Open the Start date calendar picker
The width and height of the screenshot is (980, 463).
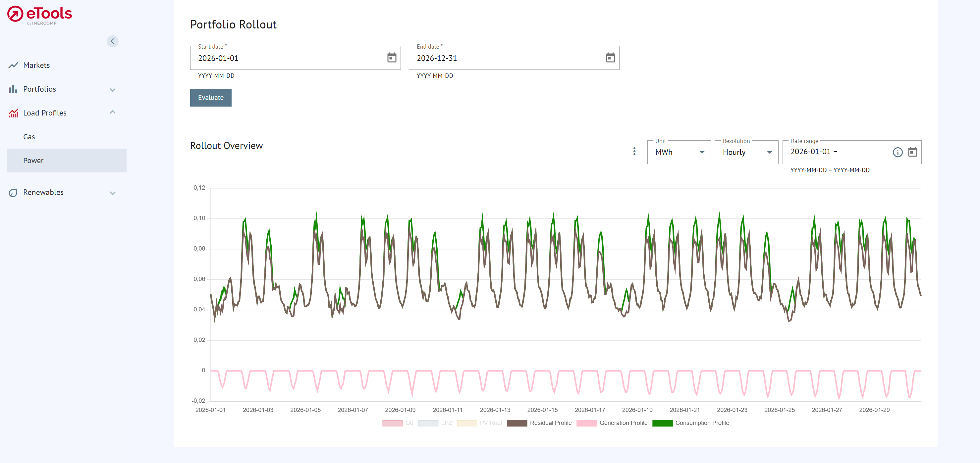(392, 58)
